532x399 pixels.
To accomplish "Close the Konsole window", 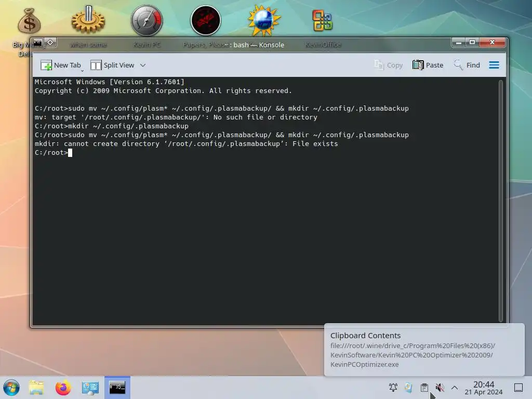I will tap(493, 43).
